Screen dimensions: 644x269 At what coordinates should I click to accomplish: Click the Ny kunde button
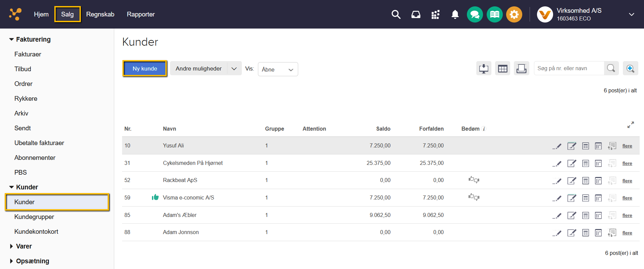[145, 69]
